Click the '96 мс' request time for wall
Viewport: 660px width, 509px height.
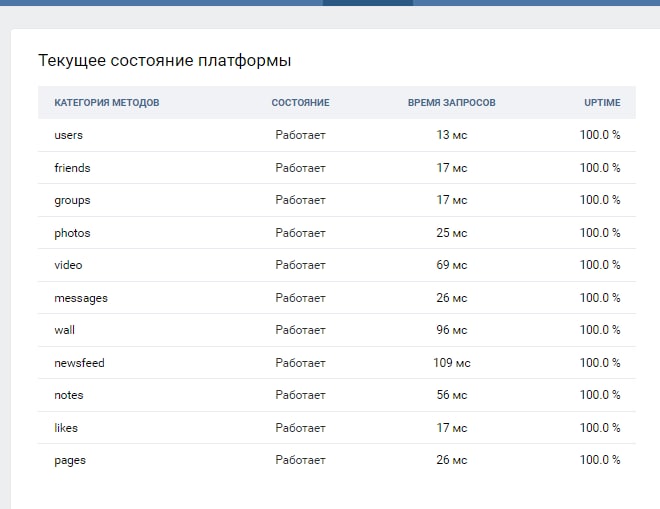[452, 330]
